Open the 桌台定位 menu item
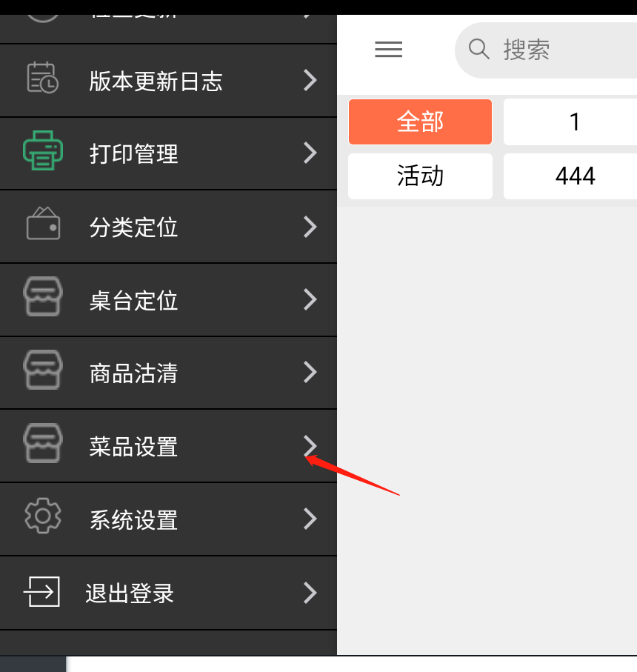 [168, 300]
